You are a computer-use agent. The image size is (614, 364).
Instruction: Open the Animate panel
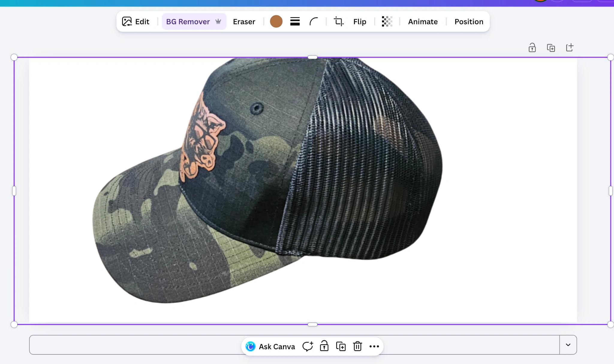click(422, 22)
